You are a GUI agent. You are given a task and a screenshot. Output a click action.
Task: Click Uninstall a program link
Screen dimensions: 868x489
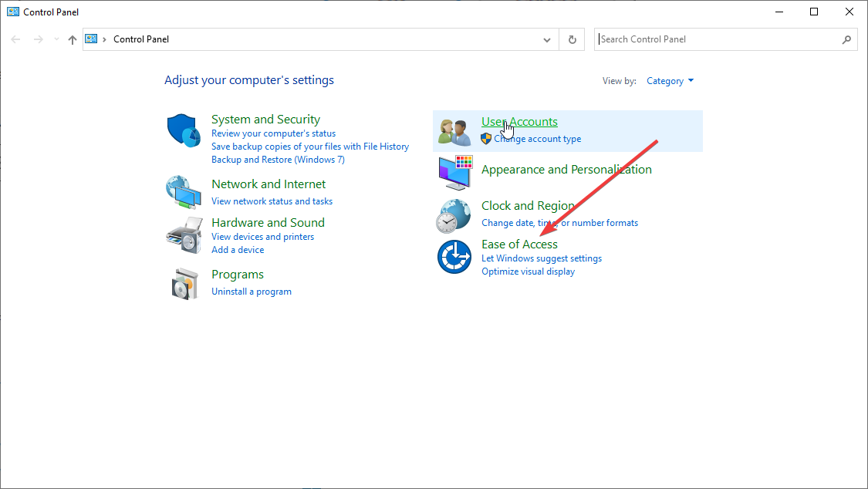pos(252,292)
